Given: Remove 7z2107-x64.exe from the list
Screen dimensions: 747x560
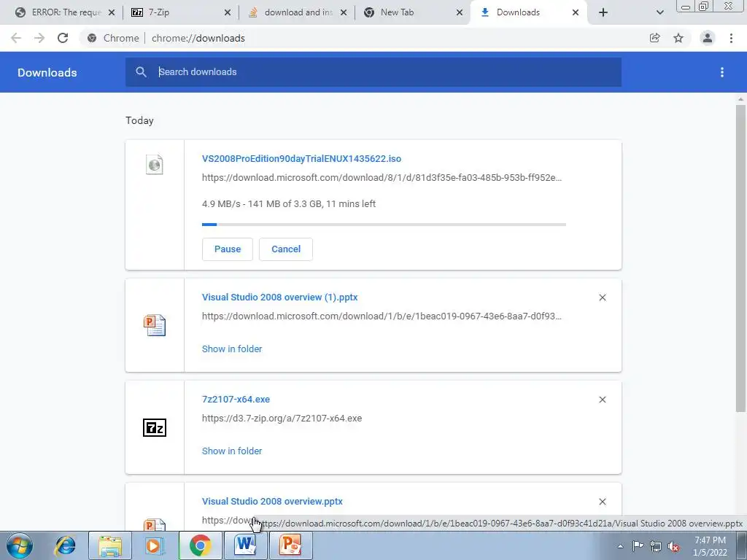Looking at the screenshot, I should coord(602,400).
